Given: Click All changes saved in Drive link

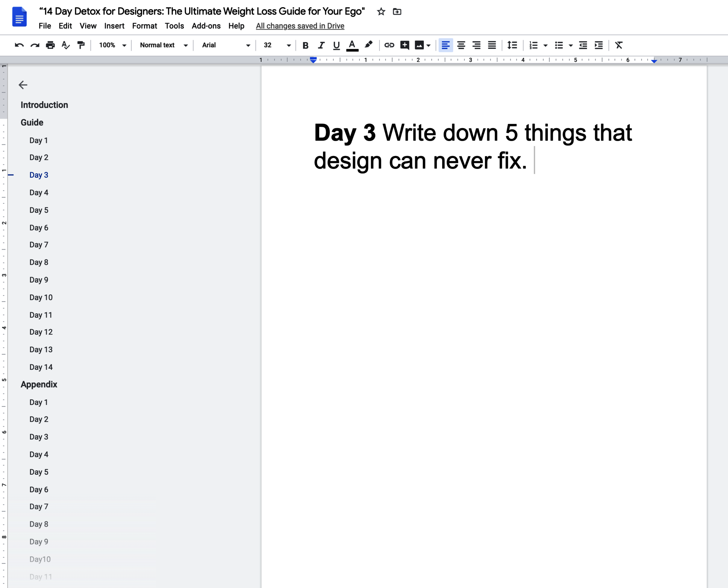Looking at the screenshot, I should 300,26.
